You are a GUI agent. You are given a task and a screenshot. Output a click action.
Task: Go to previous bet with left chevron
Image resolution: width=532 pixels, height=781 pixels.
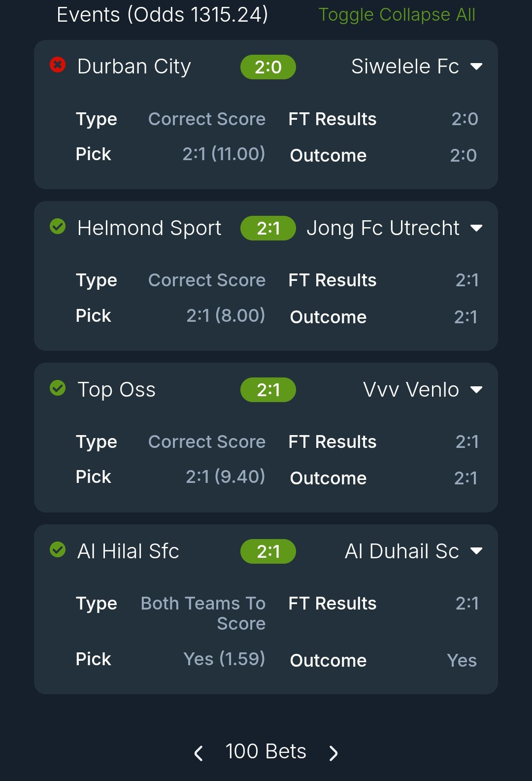pyautogui.click(x=199, y=753)
